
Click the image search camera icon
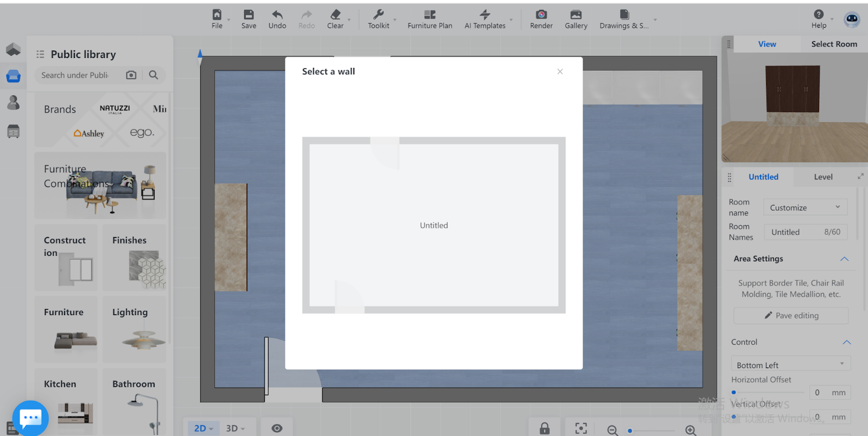coord(131,75)
